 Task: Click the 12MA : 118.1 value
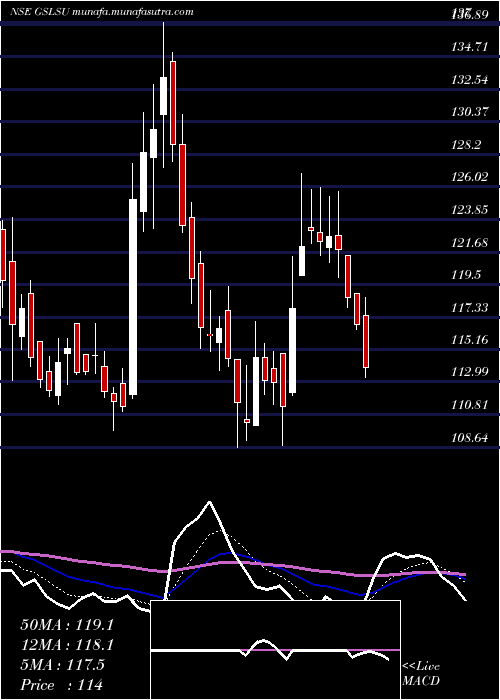(x=67, y=645)
